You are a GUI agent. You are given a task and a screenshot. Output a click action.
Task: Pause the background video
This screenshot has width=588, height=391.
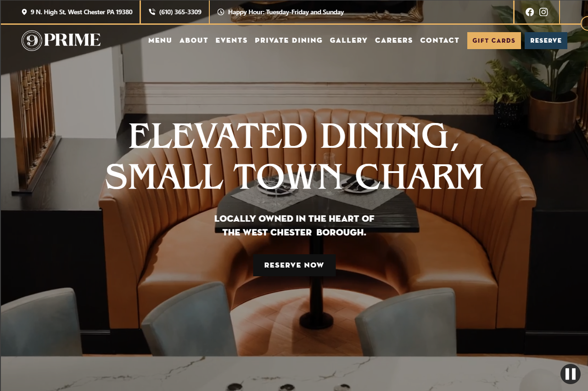tap(571, 374)
